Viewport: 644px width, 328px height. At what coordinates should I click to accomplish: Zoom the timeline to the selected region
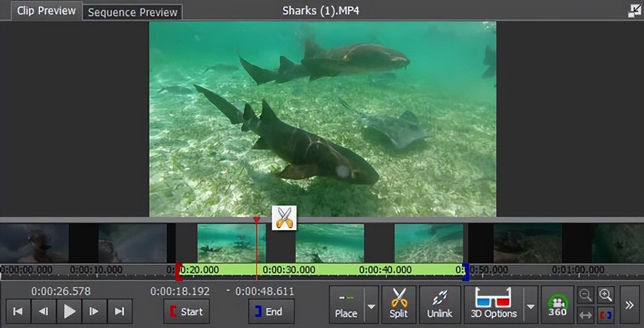(605, 315)
